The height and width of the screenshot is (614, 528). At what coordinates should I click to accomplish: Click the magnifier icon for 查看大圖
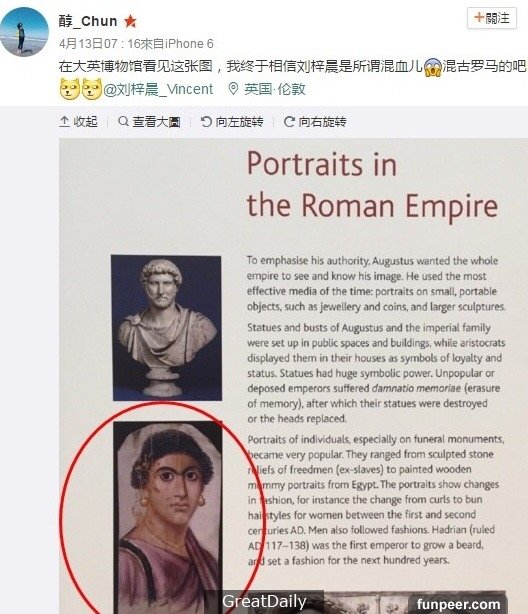click(x=123, y=121)
